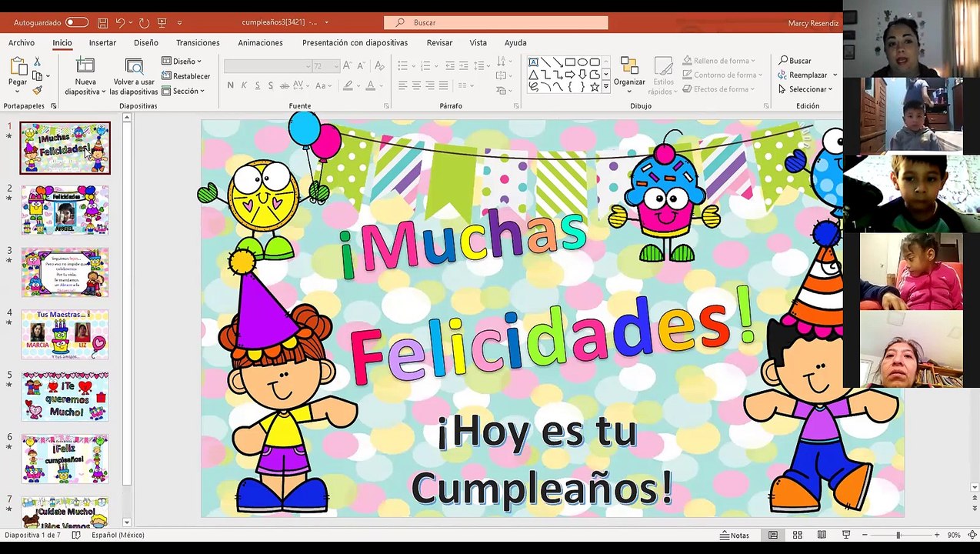Switch to the Transiciones tab
980x554 pixels.
click(198, 43)
